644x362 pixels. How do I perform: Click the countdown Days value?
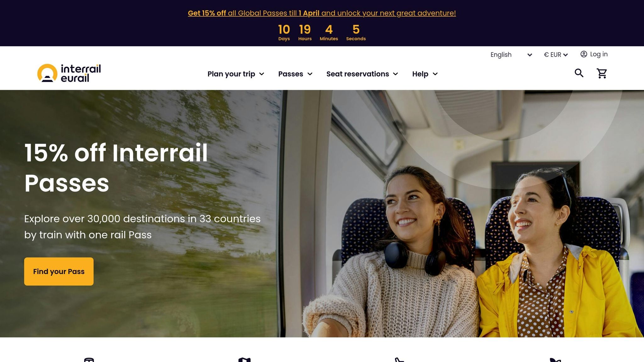[x=284, y=30]
